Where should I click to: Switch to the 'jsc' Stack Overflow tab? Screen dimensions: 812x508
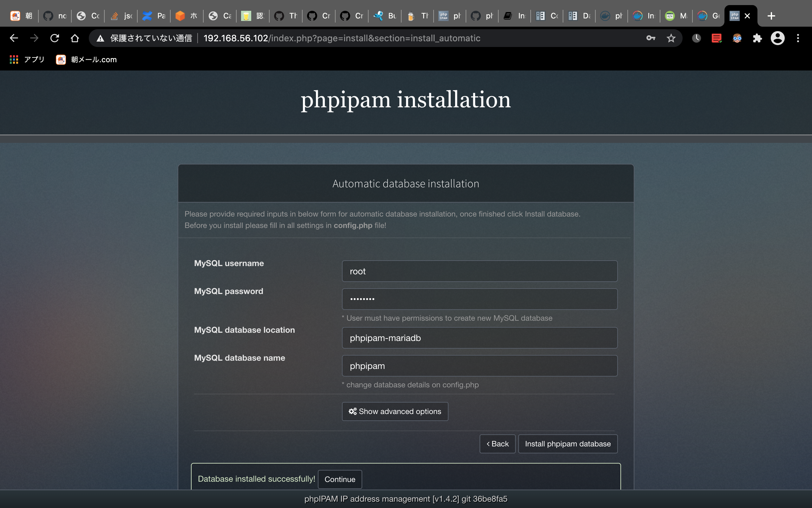point(121,16)
